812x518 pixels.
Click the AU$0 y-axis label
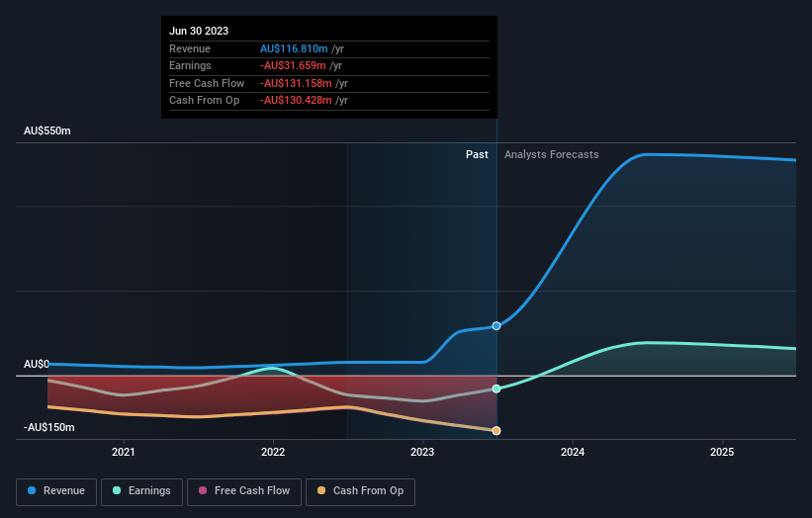[37, 365]
